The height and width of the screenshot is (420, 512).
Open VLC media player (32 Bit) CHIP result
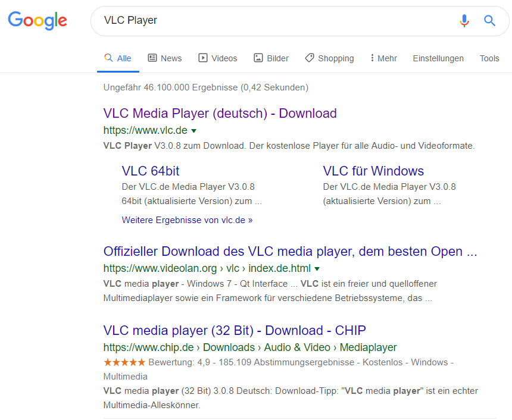[235, 330]
